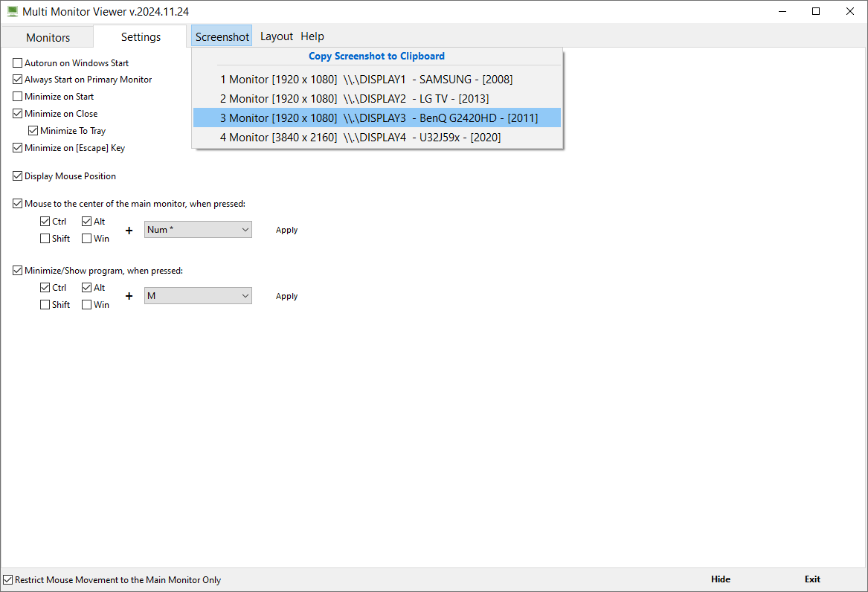Open the Layout menu
Viewport: 868px width, 592px height.
pyautogui.click(x=277, y=36)
